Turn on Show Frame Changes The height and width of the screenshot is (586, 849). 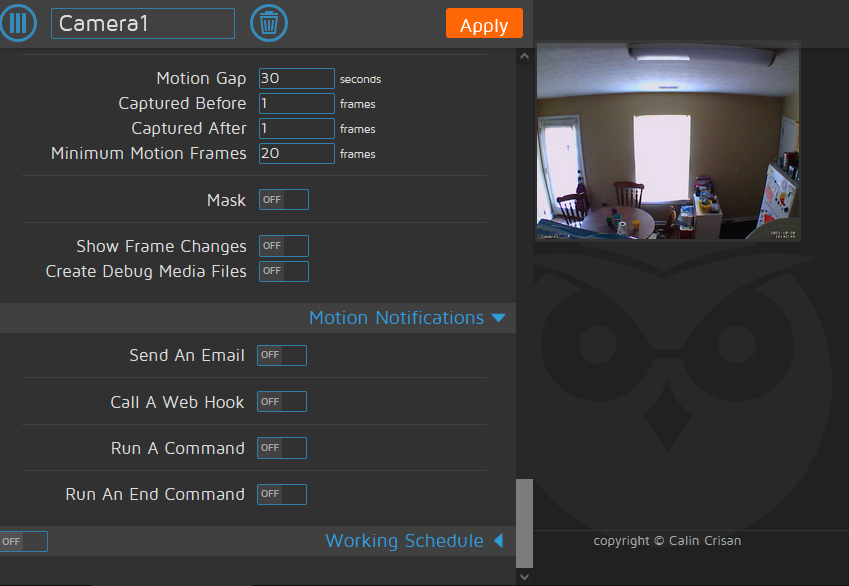[283, 245]
